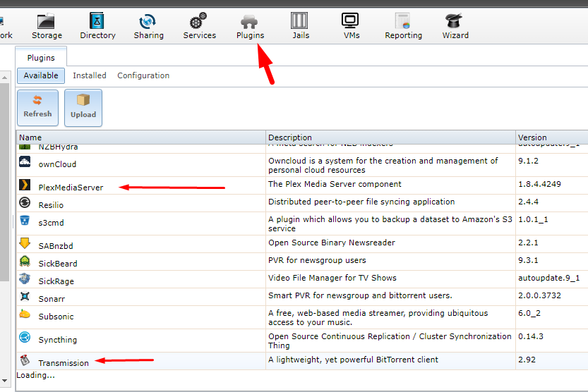
Task: Select the Available tab
Action: [41, 75]
